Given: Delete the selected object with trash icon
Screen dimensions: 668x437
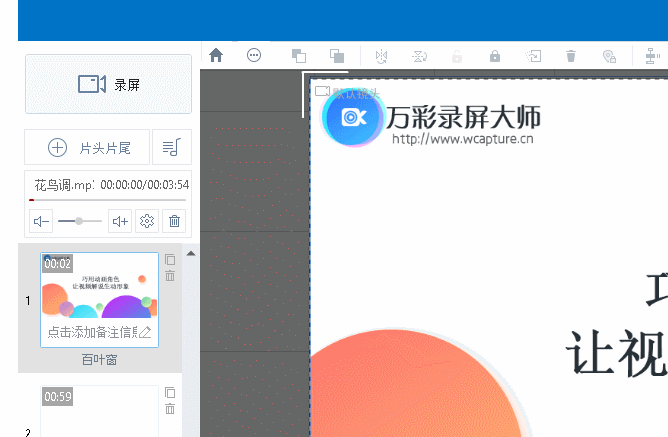Looking at the screenshot, I should [571, 56].
